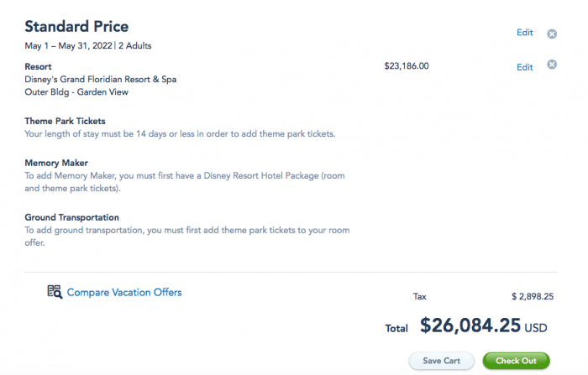Open Compare Vacation Offers link

click(124, 292)
